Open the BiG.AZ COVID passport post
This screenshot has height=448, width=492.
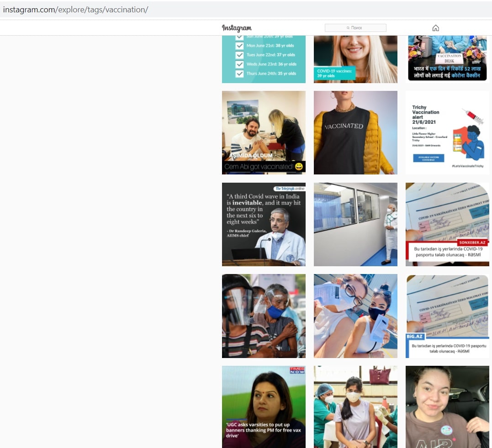447,316
